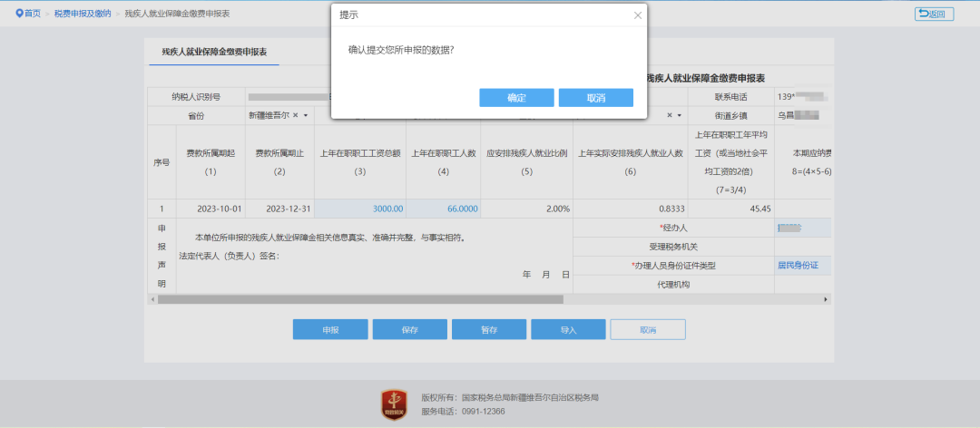The height and width of the screenshot is (428, 980).
Task: Select the 居民身份证 ID type field
Action: (x=802, y=266)
